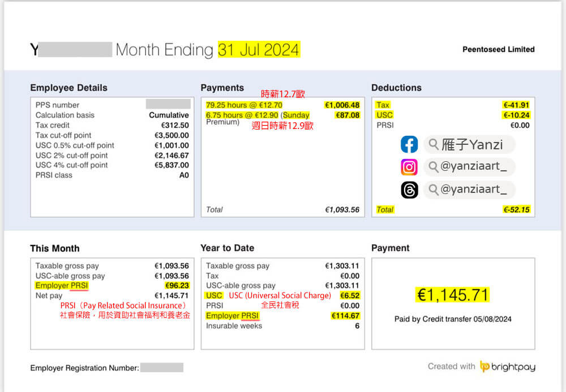The height and width of the screenshot is (392, 566).
Task: Click the Deductions Total row label
Action: 385,209
